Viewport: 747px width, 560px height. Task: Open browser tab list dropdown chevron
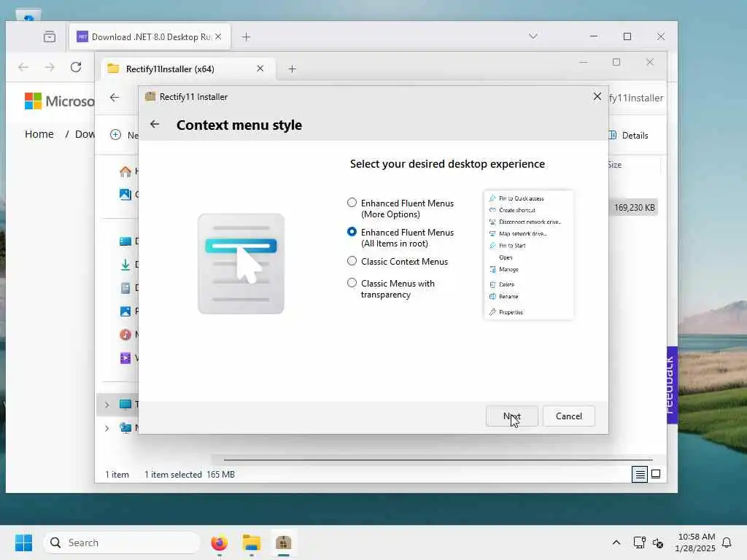pyautogui.click(x=533, y=36)
